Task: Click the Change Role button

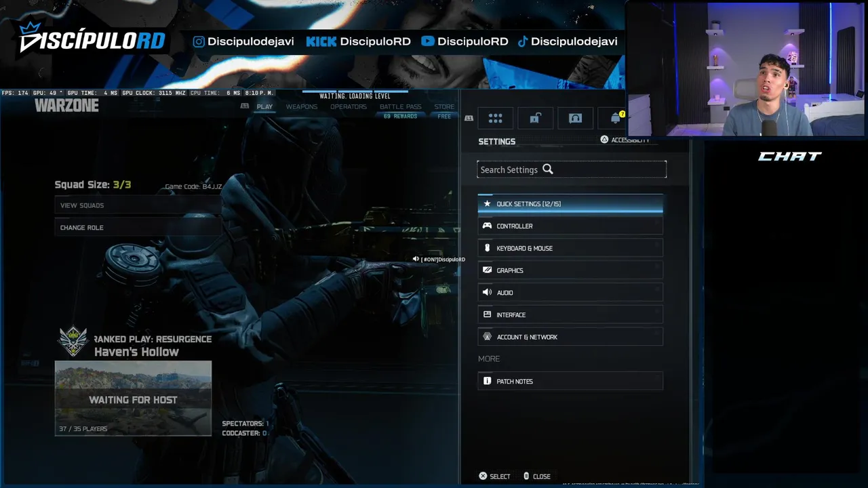Action: pos(138,228)
